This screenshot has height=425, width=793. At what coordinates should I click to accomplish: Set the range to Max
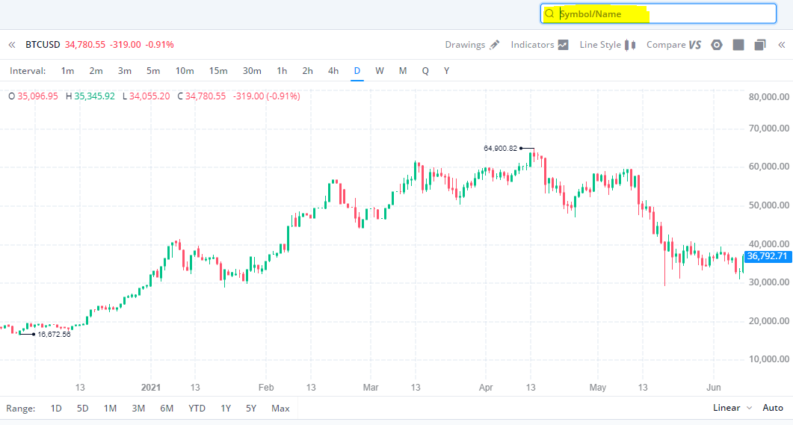click(280, 408)
